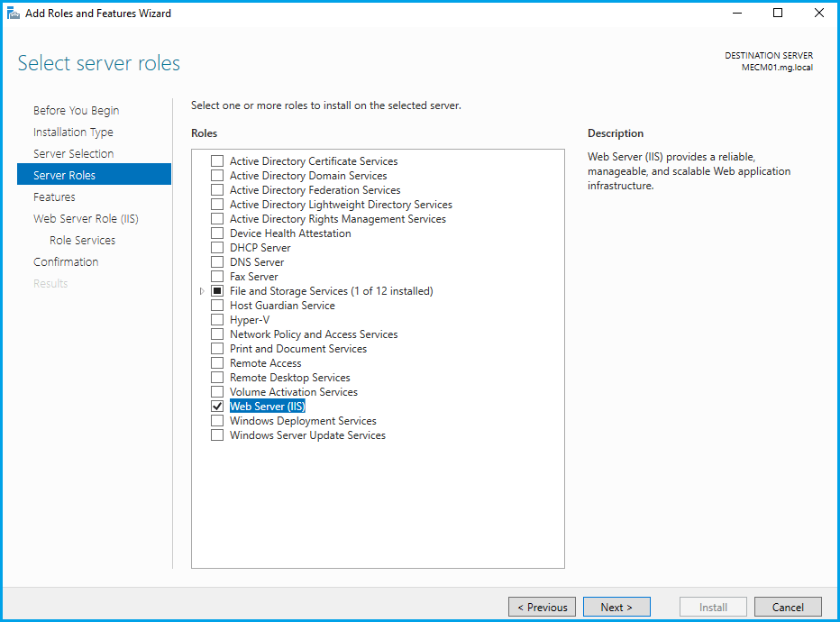Select the Hyper-V role checkbox
The width and height of the screenshot is (840, 622).
coord(217,320)
